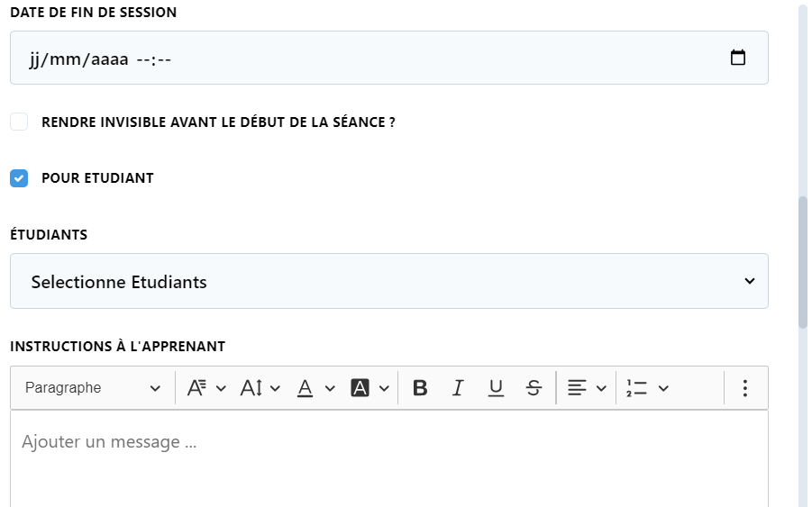Apply bold formatting in the editor
This screenshot has height=507, width=812.
(x=420, y=387)
